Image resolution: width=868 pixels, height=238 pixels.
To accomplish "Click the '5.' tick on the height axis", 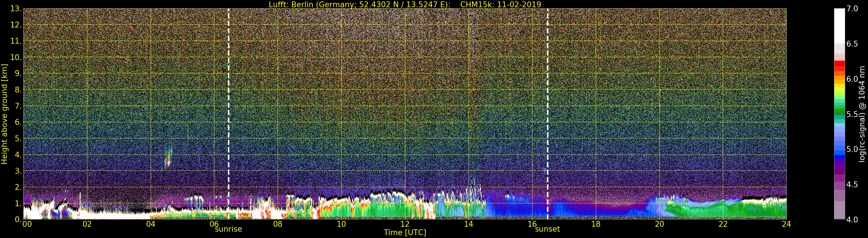I will (x=18, y=138).
